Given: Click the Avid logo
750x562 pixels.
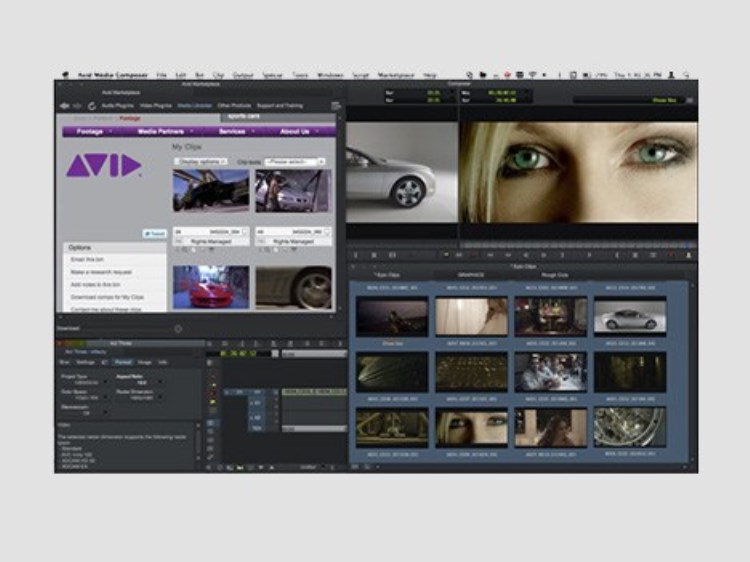Looking at the screenshot, I should 104,165.
